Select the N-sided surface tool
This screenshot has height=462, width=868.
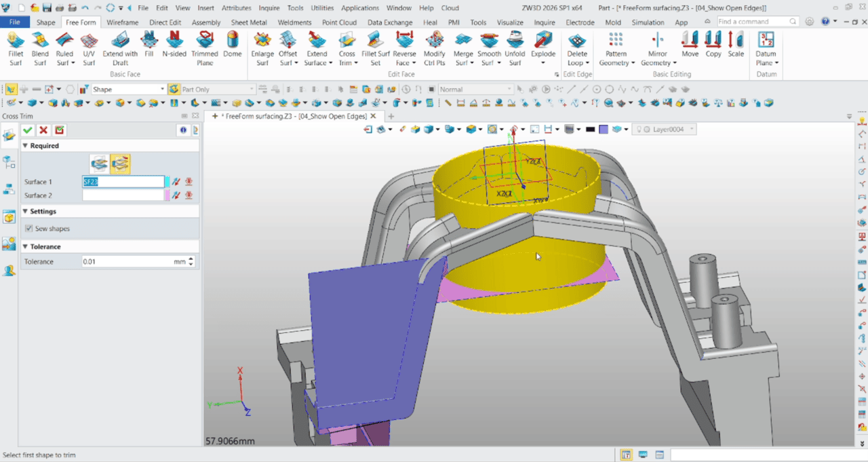click(174, 44)
